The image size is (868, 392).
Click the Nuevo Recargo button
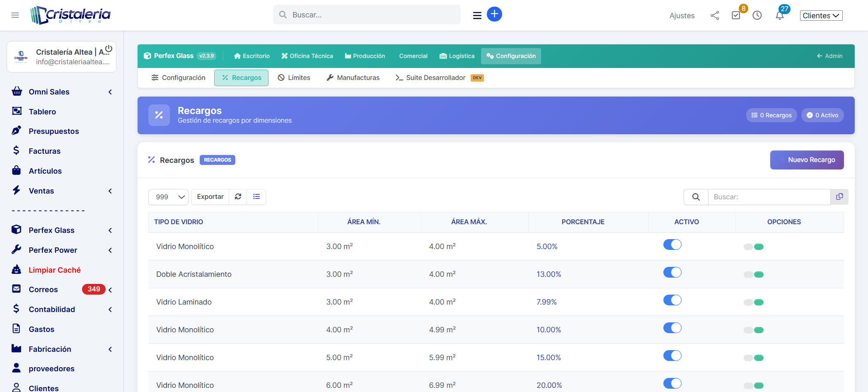point(807,160)
